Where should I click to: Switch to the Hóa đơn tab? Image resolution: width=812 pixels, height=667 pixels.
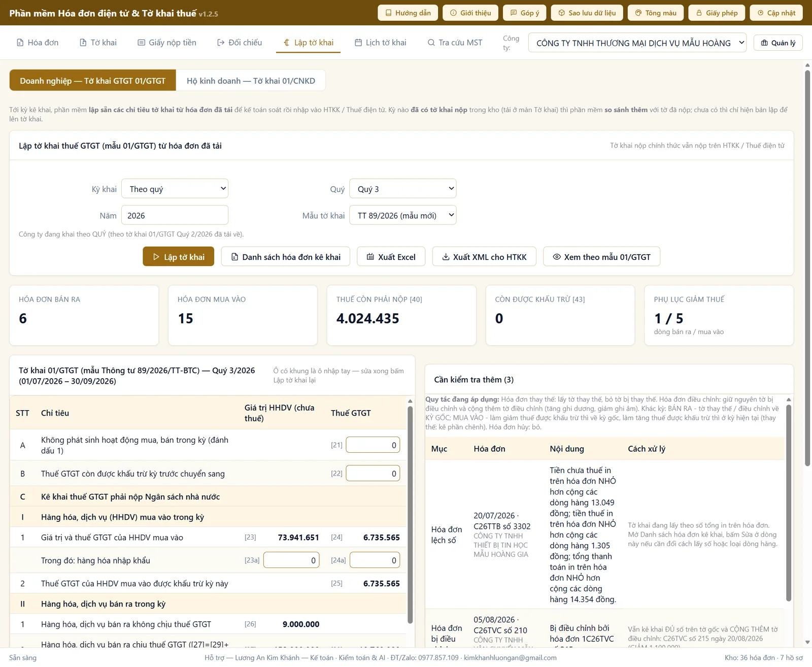click(x=38, y=43)
